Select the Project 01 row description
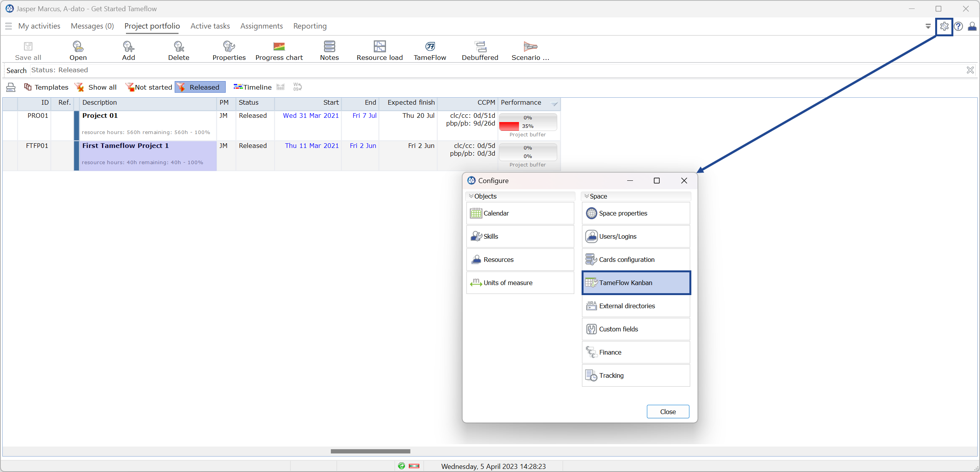This screenshot has width=980, height=472. click(x=148, y=125)
